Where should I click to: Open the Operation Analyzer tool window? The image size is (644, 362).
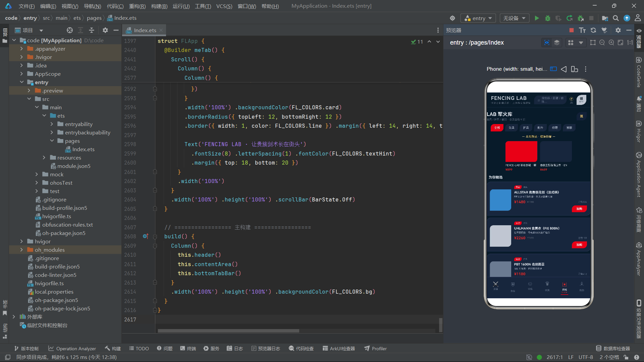coord(72,349)
